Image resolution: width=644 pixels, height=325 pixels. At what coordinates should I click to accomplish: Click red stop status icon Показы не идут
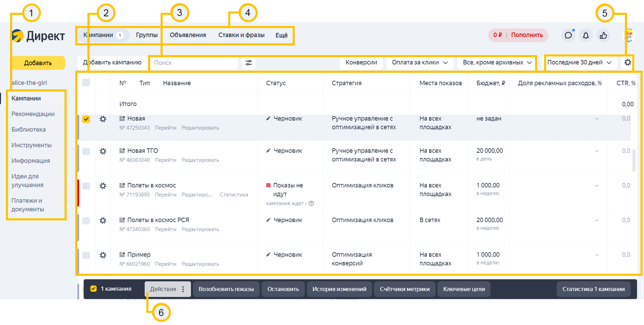coord(268,185)
